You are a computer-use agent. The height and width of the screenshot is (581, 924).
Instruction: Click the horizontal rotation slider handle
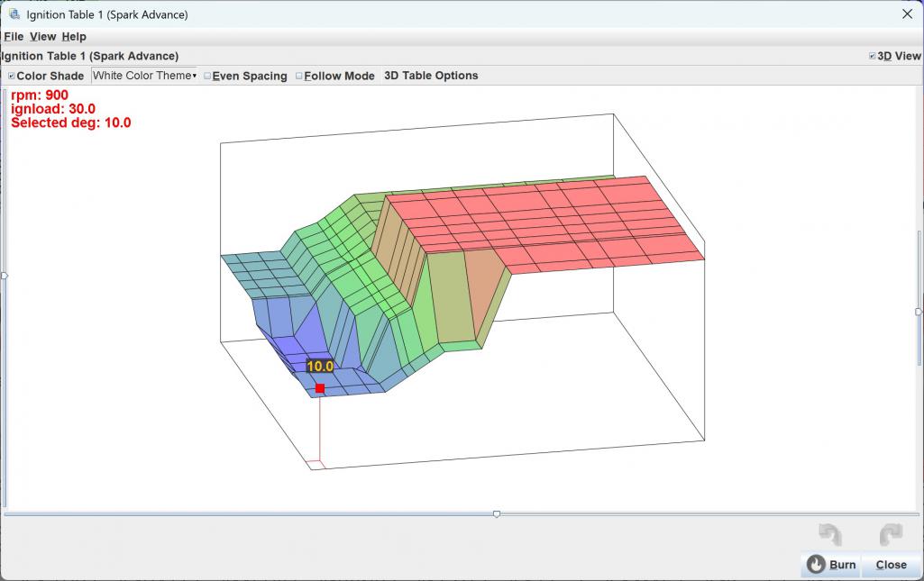(x=497, y=514)
